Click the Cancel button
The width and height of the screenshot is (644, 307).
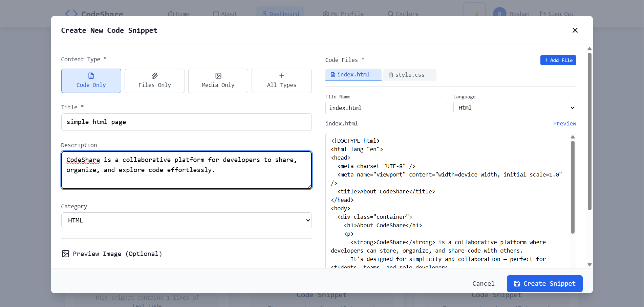pyautogui.click(x=483, y=284)
